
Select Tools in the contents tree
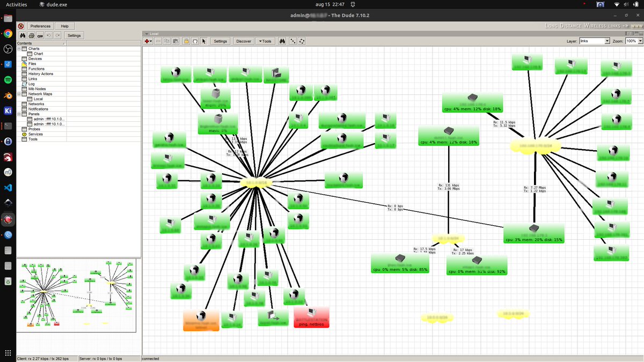pyautogui.click(x=33, y=139)
